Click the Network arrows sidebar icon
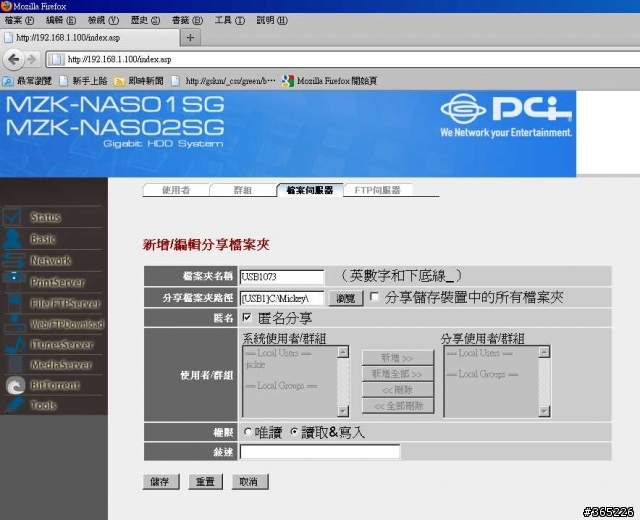 pyautogui.click(x=13, y=260)
